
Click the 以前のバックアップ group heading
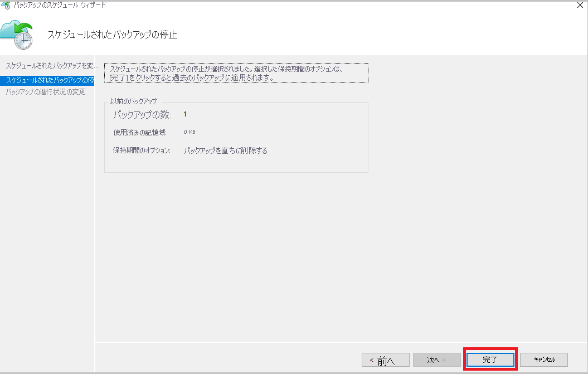click(x=134, y=101)
